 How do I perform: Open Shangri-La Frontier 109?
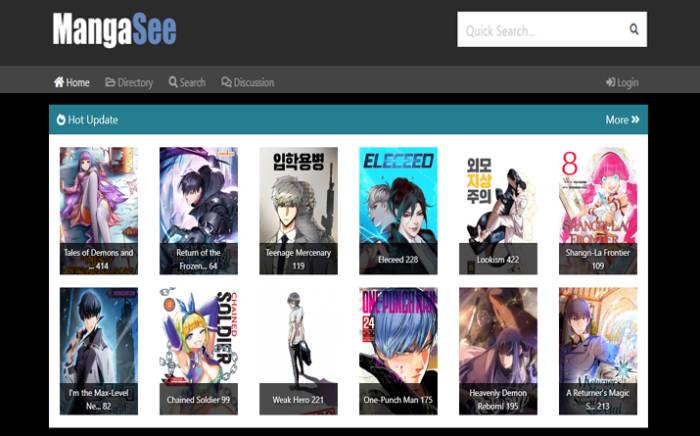[598, 210]
